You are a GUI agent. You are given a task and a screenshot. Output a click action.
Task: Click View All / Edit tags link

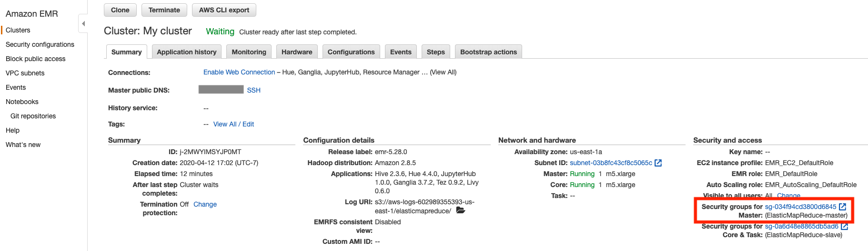[x=233, y=124]
